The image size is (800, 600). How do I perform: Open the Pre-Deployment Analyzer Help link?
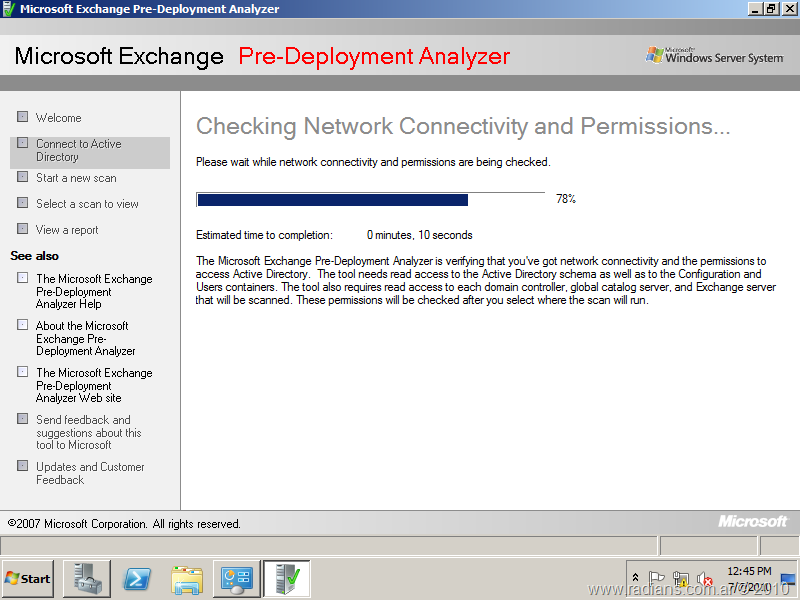click(94, 291)
